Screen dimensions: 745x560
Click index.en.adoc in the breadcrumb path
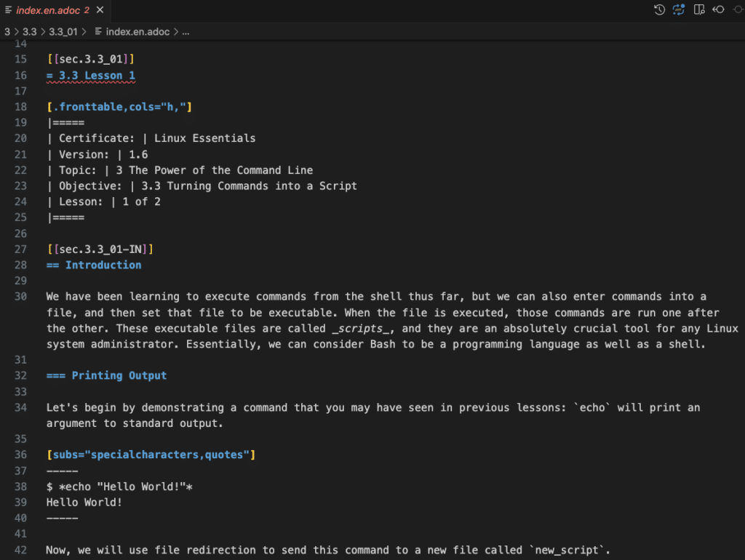click(x=138, y=32)
